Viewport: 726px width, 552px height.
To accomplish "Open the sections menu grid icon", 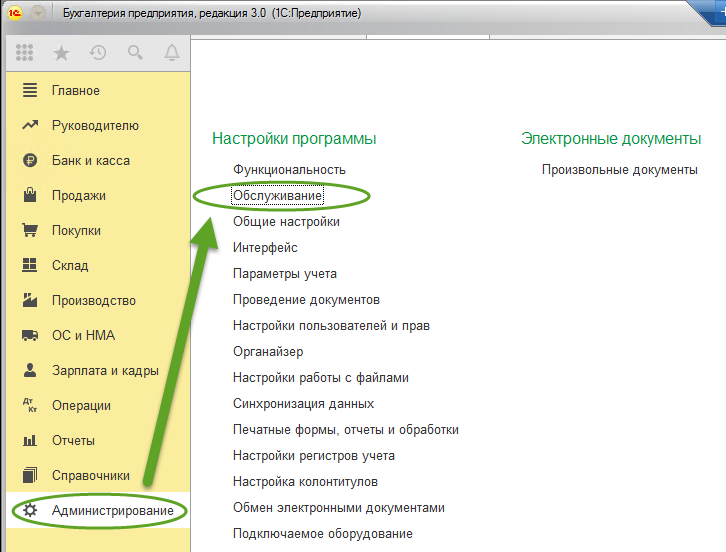I will point(24,52).
